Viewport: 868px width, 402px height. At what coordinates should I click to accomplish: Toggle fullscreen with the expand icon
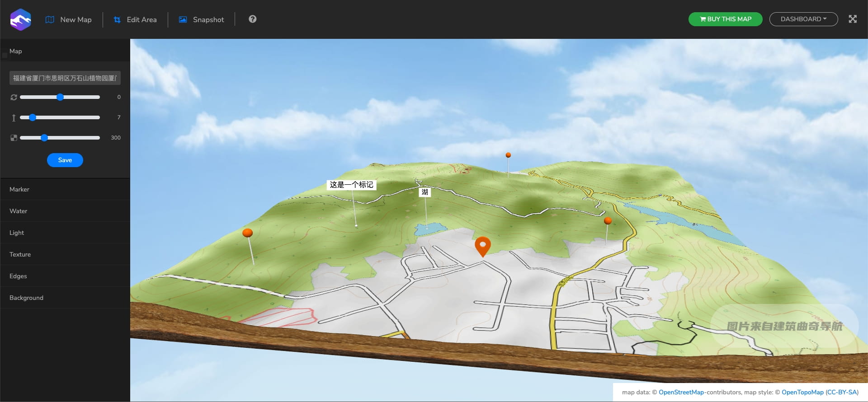coord(853,19)
